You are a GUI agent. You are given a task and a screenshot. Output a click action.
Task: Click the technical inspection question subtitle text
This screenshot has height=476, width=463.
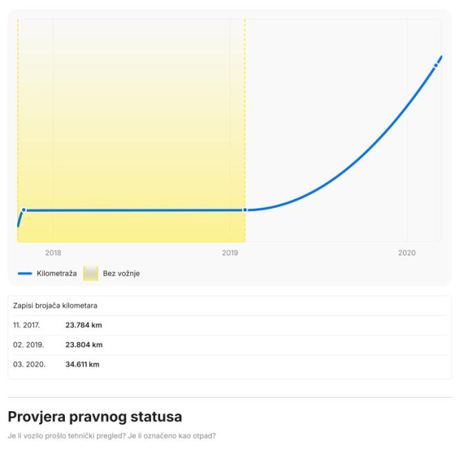pyautogui.click(x=111, y=435)
